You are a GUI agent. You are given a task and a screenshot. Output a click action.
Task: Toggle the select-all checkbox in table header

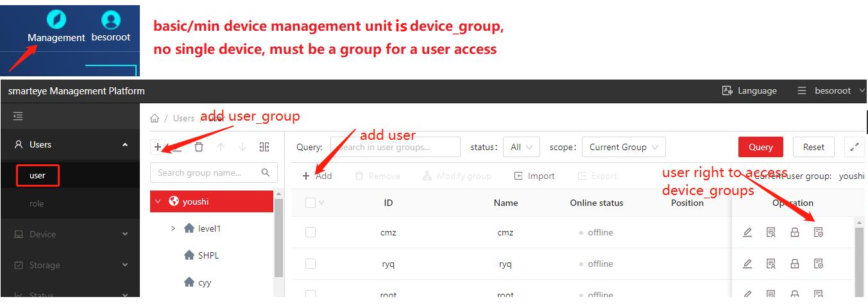pyautogui.click(x=311, y=203)
